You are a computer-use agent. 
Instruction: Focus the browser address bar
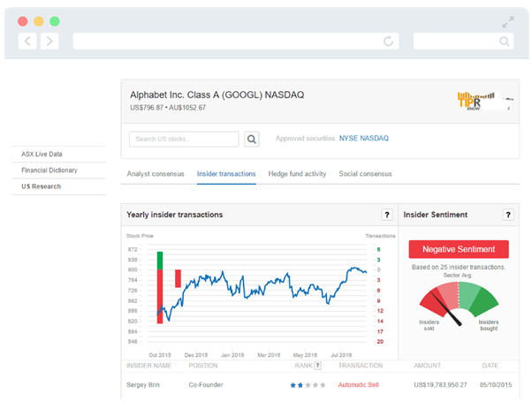236,41
